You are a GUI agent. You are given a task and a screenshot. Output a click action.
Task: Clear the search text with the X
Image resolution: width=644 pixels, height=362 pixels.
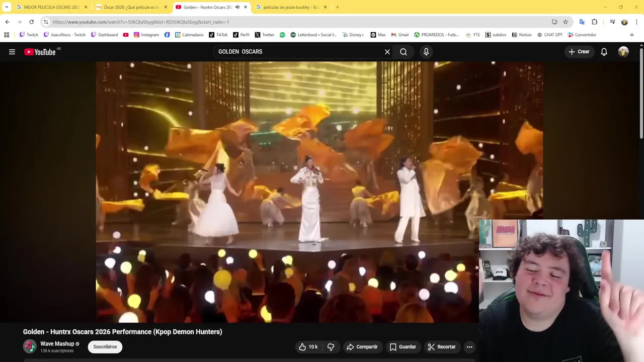tap(387, 52)
